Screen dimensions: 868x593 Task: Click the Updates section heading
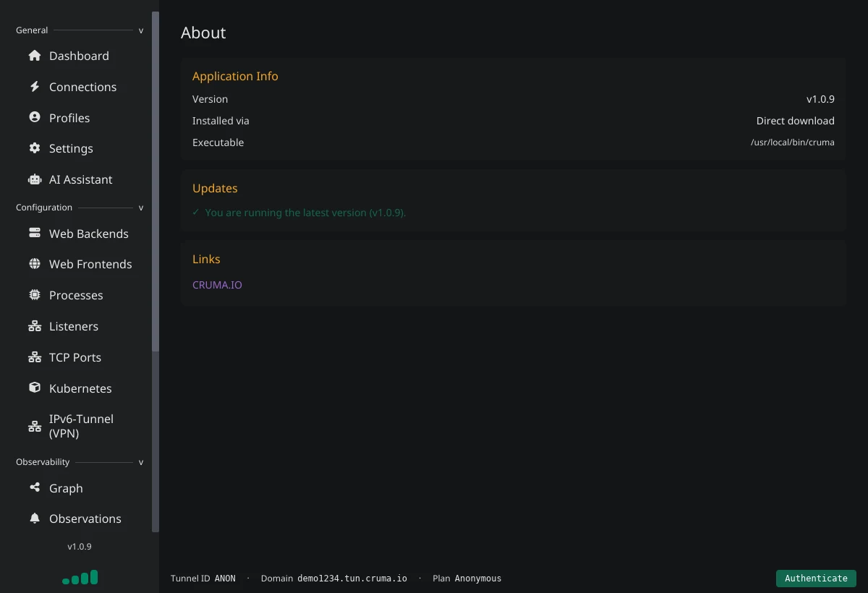point(215,188)
